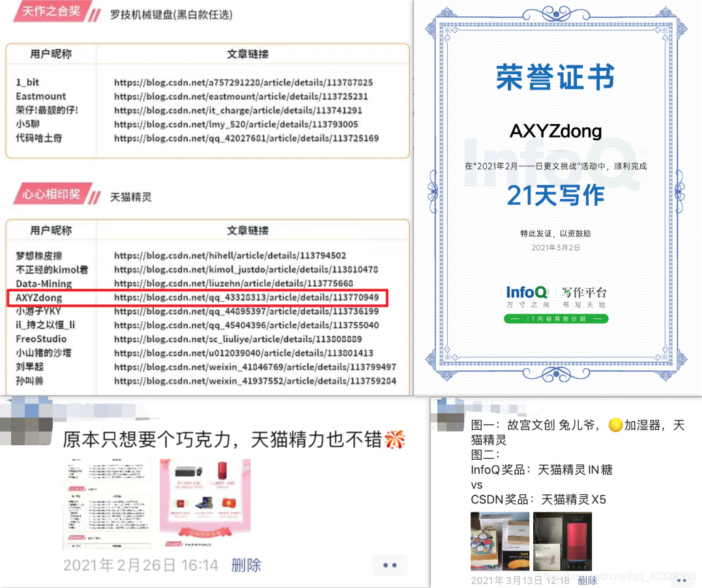Click the yellow emoji before 加湿器

click(x=615, y=424)
